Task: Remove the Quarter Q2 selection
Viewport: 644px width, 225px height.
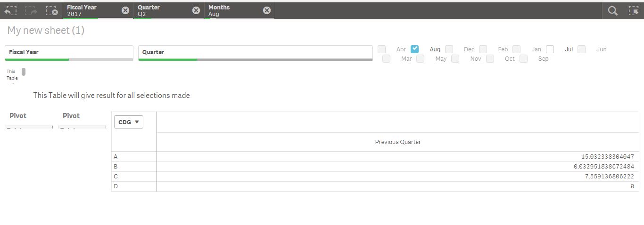Action: [x=196, y=10]
